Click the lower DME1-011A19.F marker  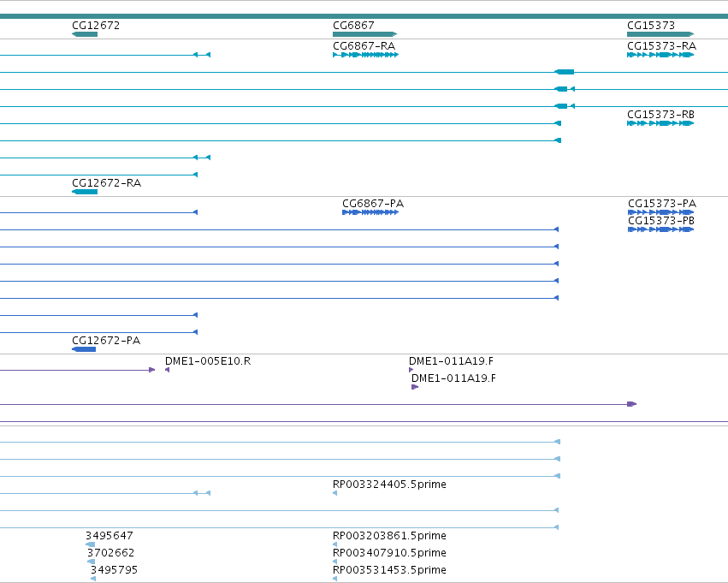click(415, 387)
